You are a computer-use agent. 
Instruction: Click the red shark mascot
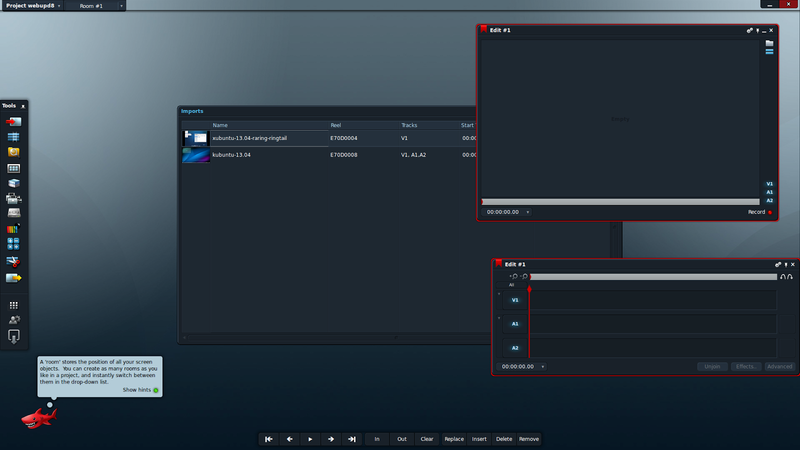39,418
